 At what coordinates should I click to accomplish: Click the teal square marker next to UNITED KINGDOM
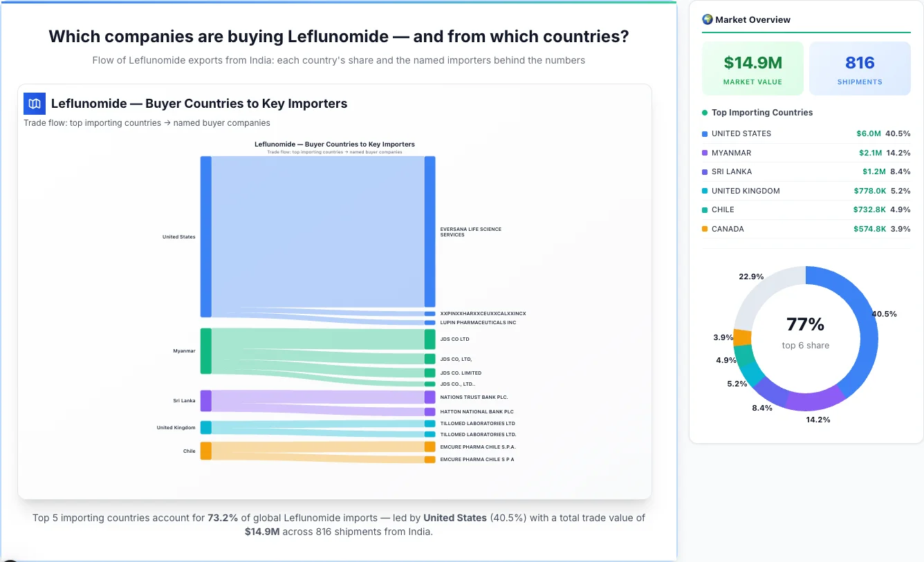(703, 191)
